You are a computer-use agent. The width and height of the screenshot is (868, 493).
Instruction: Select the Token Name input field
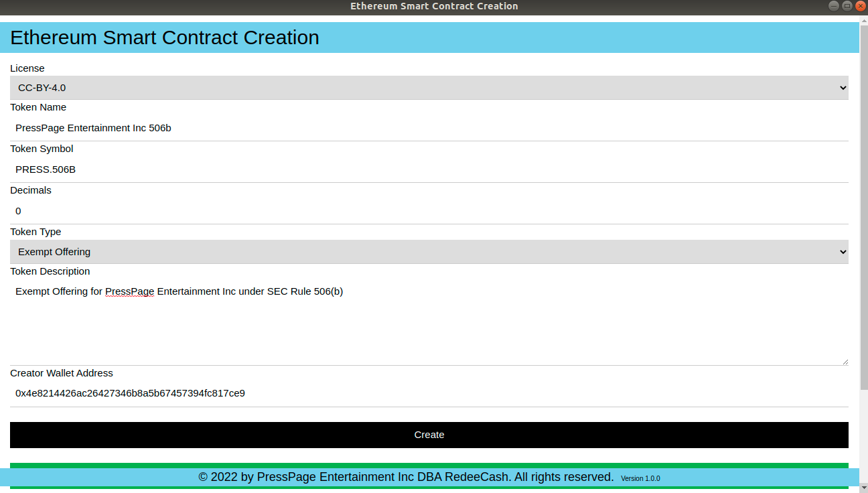pos(268,128)
